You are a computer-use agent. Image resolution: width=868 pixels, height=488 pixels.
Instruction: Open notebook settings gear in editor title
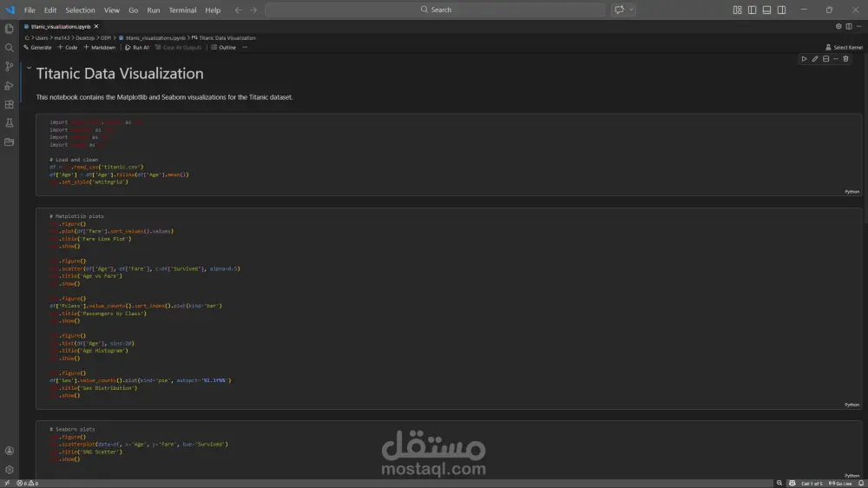tap(838, 27)
